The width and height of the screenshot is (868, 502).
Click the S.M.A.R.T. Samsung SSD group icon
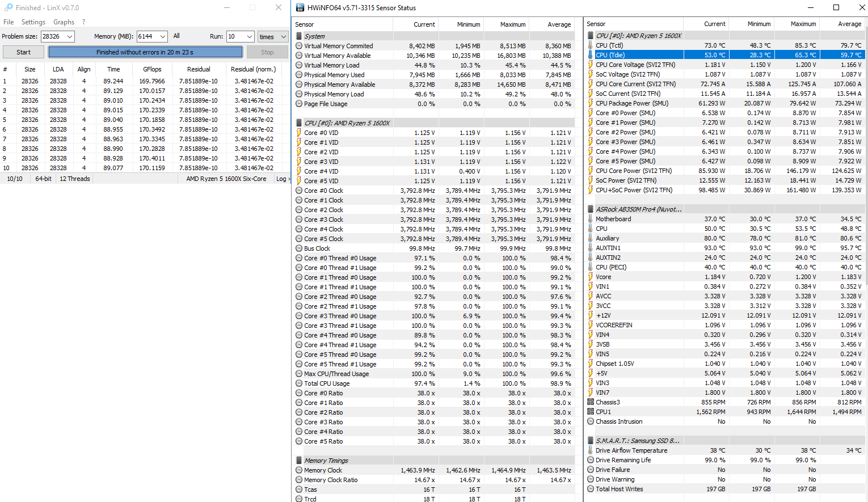click(591, 441)
